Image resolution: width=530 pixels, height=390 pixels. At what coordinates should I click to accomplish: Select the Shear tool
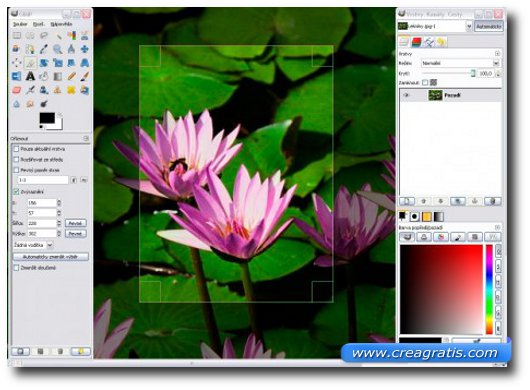coord(71,63)
